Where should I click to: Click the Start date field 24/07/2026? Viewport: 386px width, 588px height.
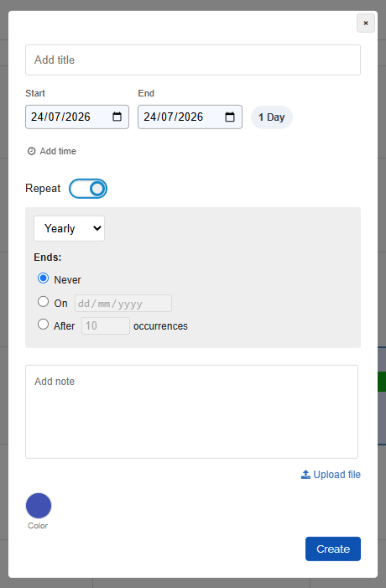77,117
